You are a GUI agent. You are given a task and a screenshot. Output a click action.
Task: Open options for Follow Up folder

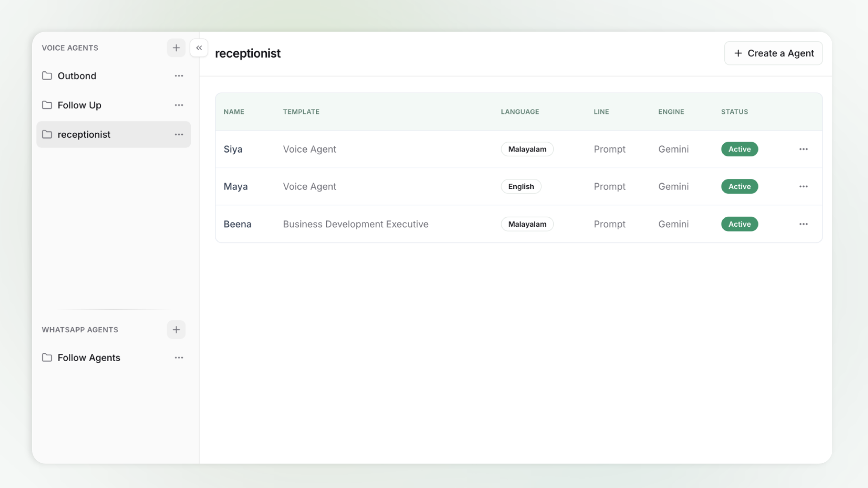(179, 105)
